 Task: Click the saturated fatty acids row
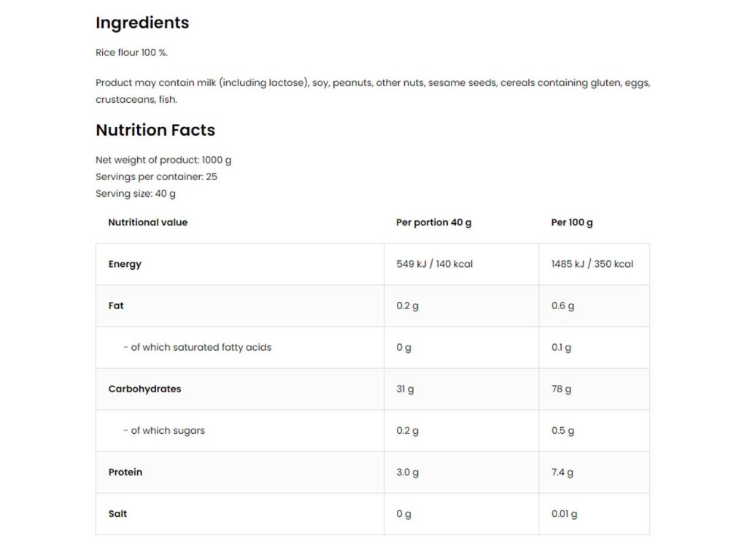coord(373,348)
